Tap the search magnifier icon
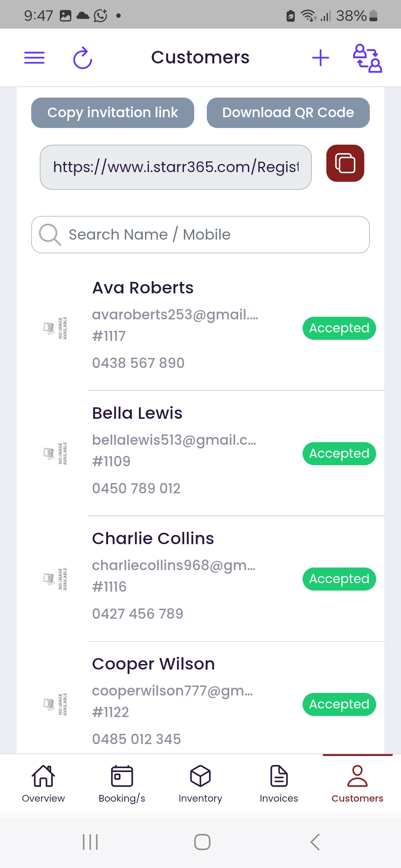 pyautogui.click(x=50, y=234)
